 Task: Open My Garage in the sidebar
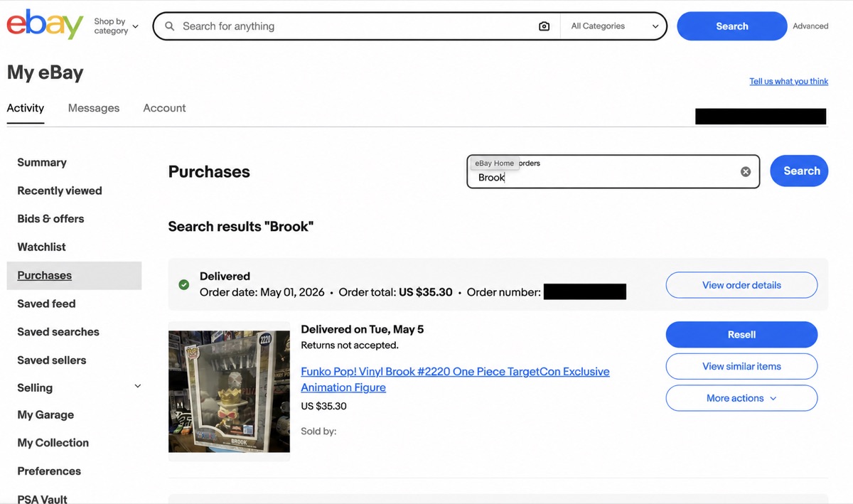click(45, 414)
